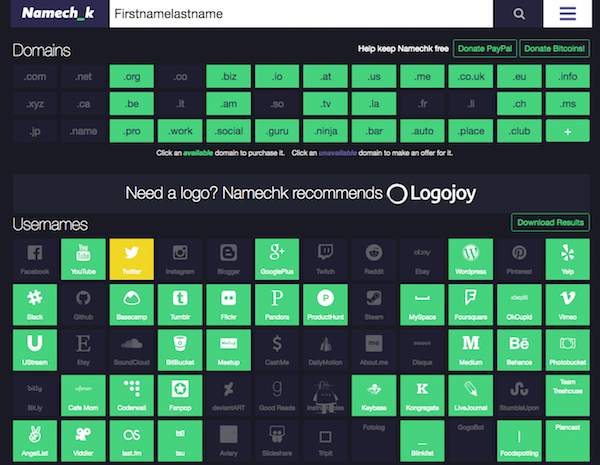600x465 pixels.
Task: Click the unavailable .com domain tile
Action: pos(35,77)
